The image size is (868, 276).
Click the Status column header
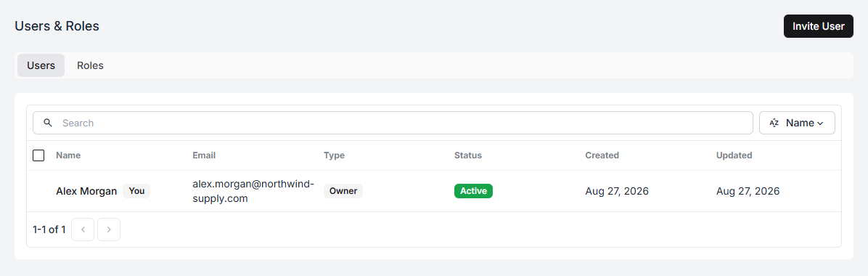[x=468, y=155]
